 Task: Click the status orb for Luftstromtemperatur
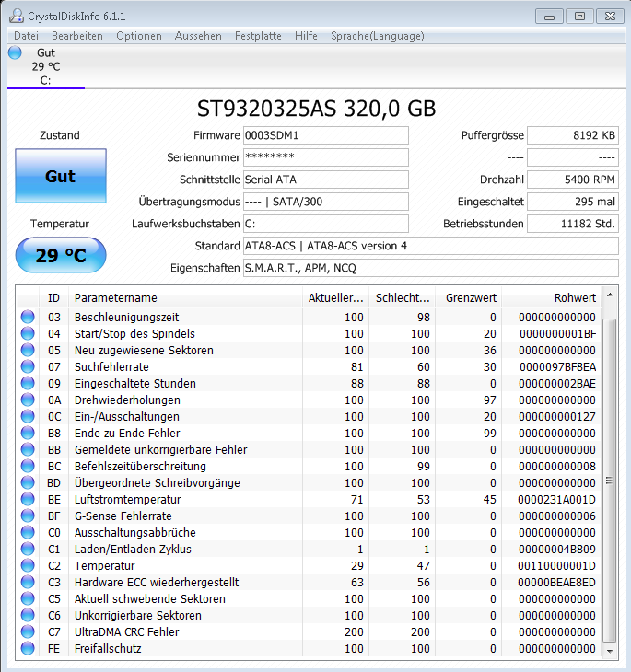[x=28, y=499]
